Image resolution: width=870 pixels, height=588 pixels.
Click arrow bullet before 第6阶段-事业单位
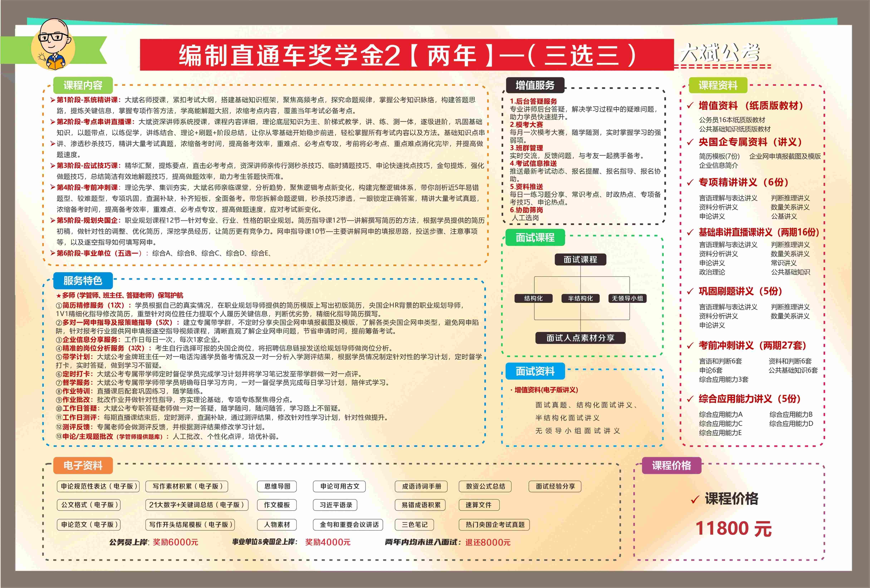(x=53, y=253)
